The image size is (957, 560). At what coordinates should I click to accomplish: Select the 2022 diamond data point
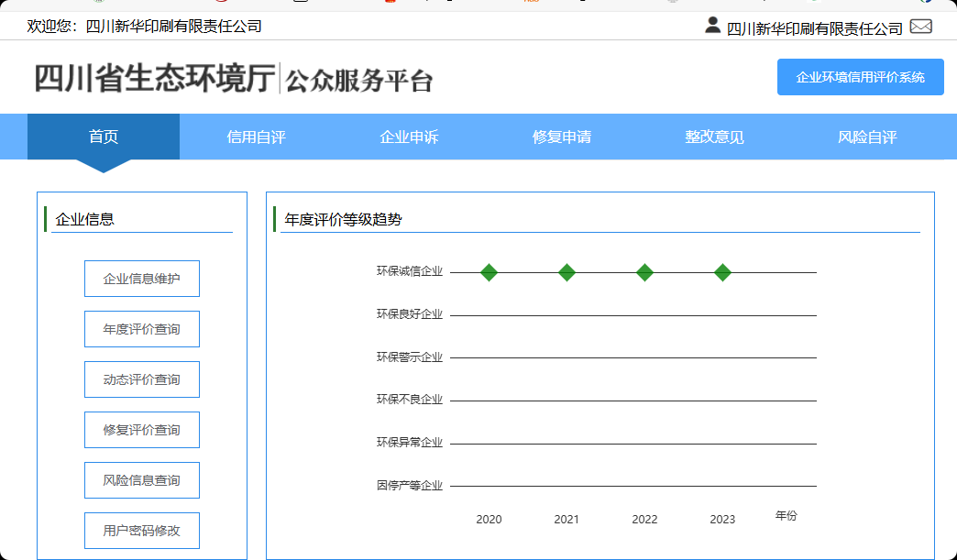[x=644, y=272]
